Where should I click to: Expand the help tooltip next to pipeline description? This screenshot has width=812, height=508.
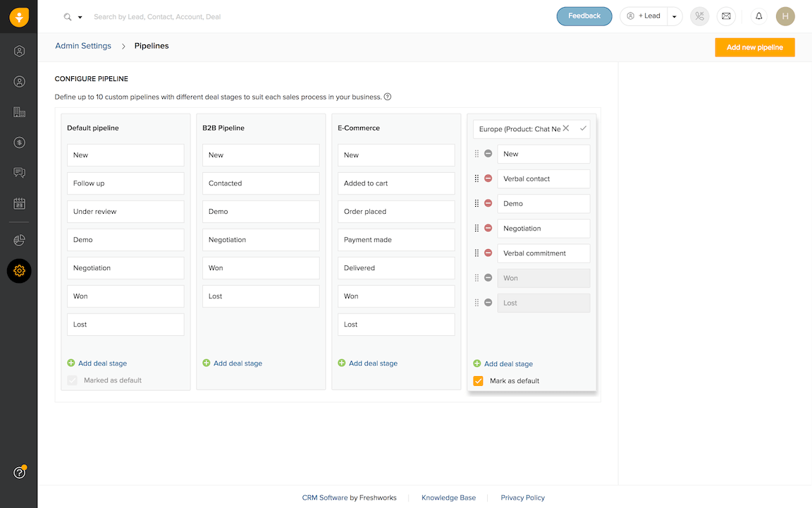coord(387,97)
